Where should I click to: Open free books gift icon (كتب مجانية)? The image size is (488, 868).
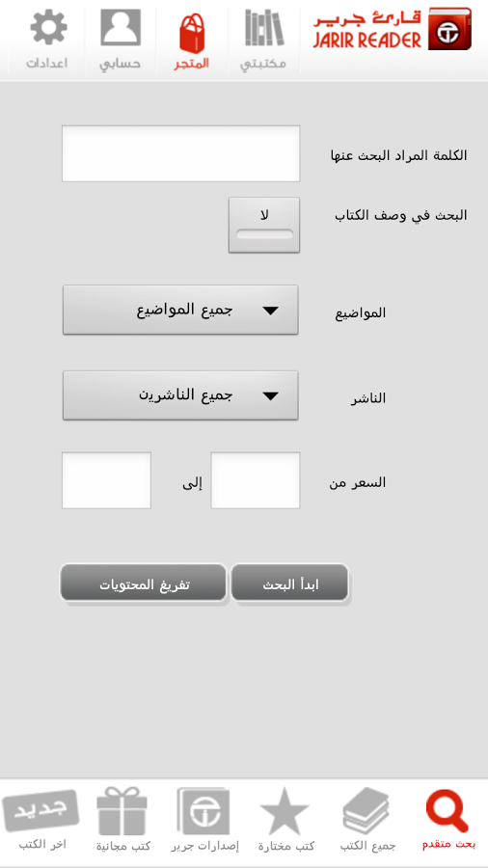[x=122, y=811]
